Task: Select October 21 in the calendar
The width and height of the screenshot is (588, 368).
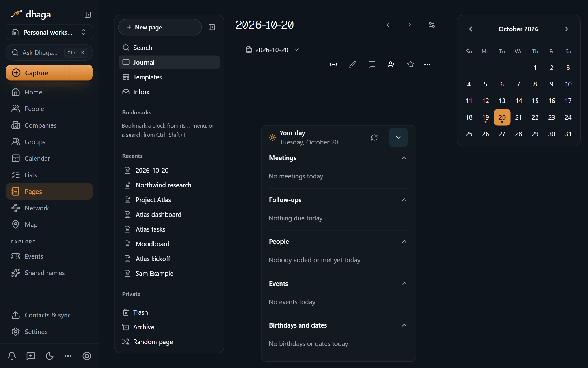Action: (518, 117)
